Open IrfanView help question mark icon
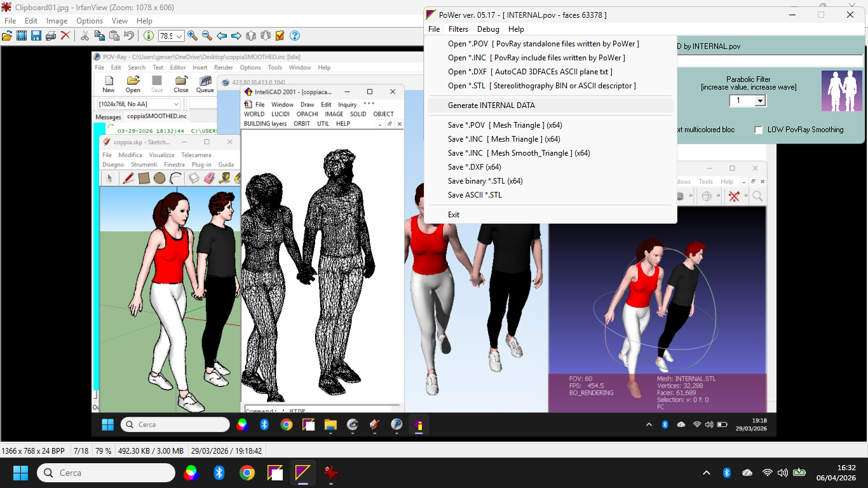The height and width of the screenshot is (488, 868). click(x=294, y=36)
